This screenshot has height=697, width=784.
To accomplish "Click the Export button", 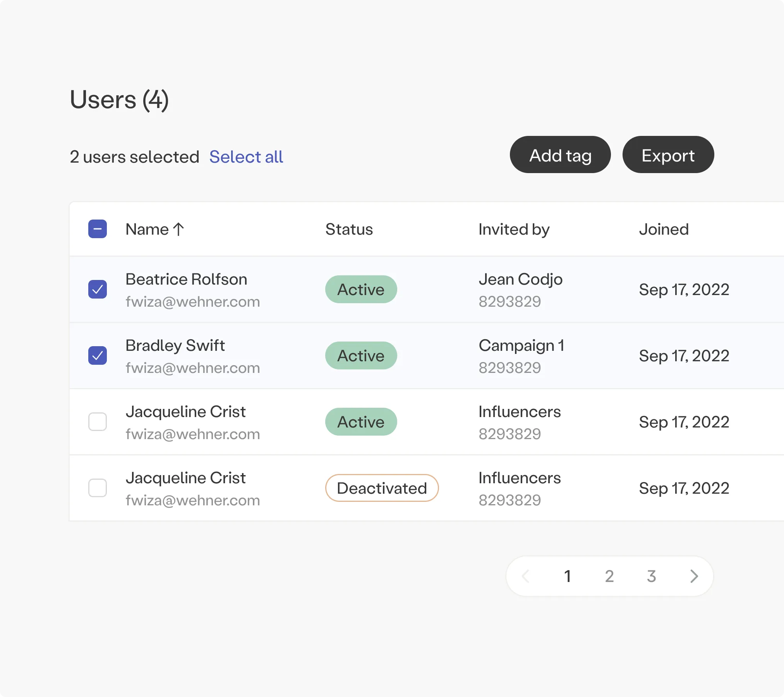I will (668, 155).
